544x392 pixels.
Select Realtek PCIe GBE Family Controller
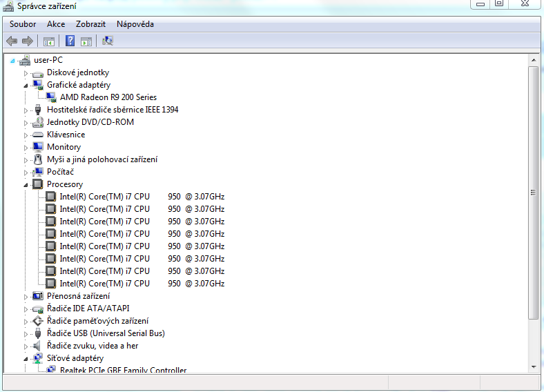[123, 370]
